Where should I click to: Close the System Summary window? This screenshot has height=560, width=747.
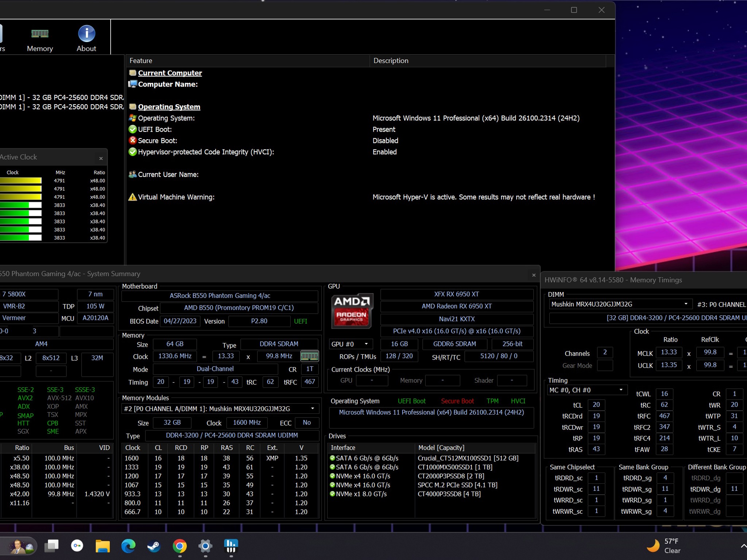pyautogui.click(x=534, y=275)
